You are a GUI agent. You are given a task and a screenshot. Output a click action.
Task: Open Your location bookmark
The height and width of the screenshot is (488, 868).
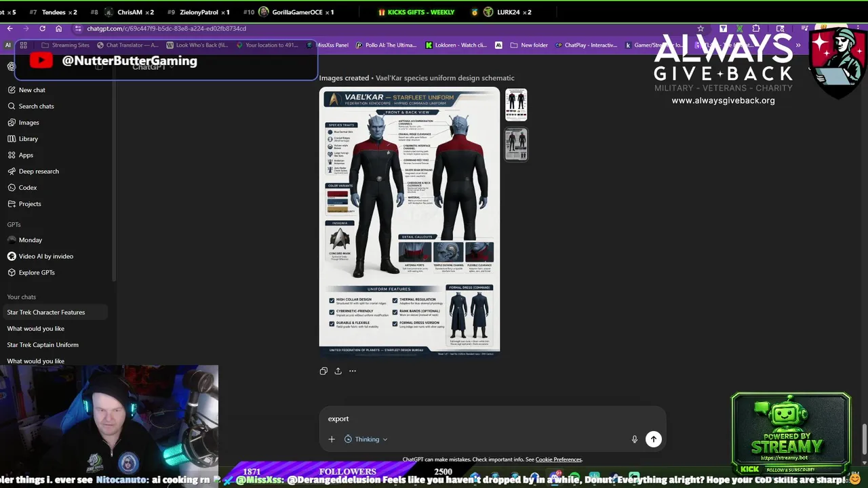coord(267,45)
